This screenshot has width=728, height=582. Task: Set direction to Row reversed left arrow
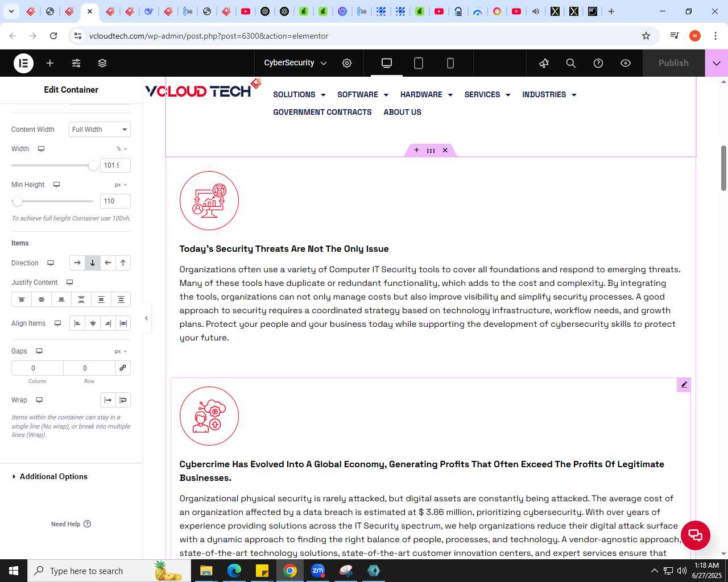click(108, 263)
